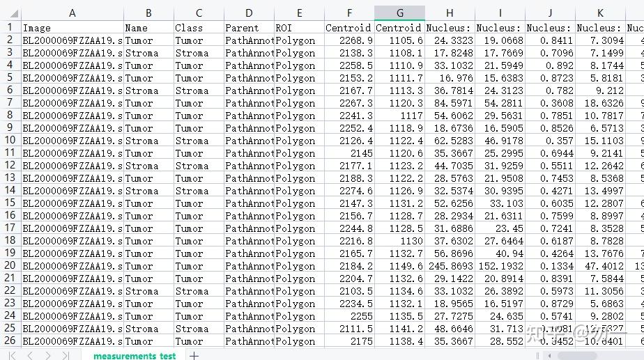Select the cell with value 2204.7
Image resolution: width=644 pixels, height=360 pixels.
pos(349,279)
